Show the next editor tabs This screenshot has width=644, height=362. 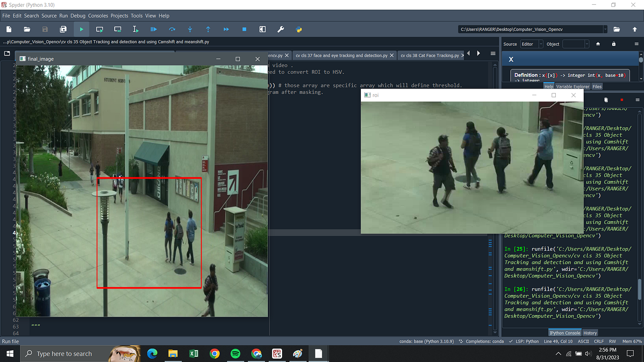(x=478, y=54)
